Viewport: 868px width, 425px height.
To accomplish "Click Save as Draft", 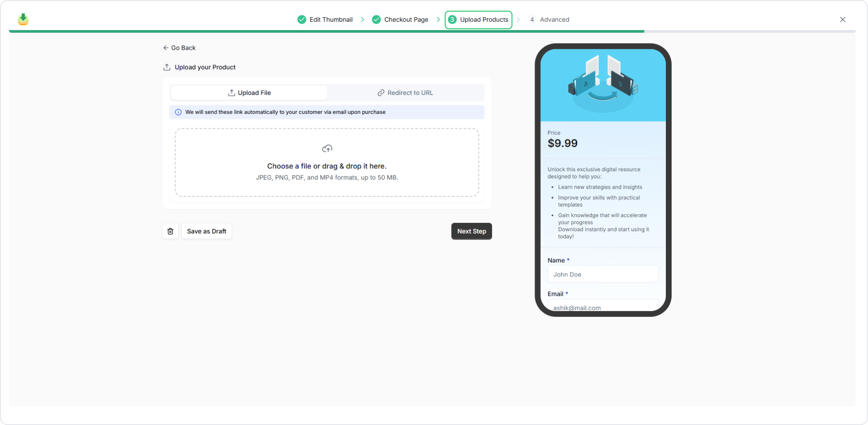I will 207,231.
